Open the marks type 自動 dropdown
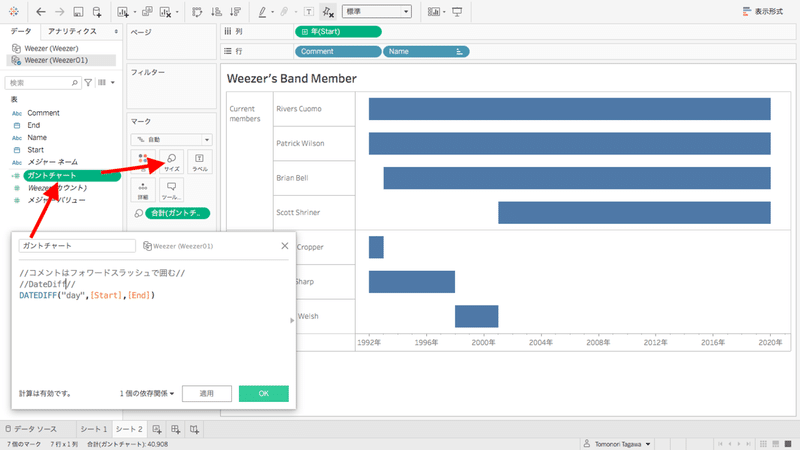The width and height of the screenshot is (800, 450). point(171,139)
